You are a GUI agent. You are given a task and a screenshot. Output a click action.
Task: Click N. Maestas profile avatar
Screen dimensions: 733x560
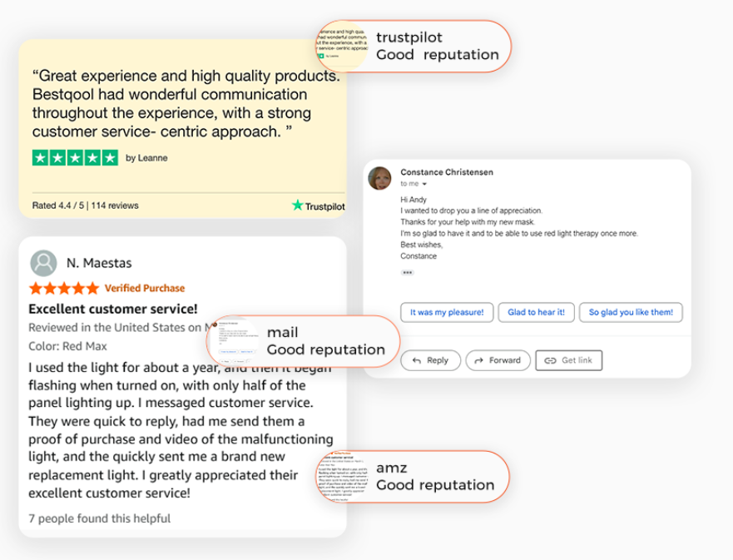[43, 263]
